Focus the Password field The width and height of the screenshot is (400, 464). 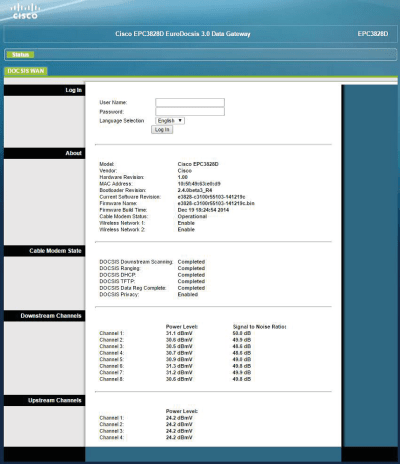pos(190,111)
